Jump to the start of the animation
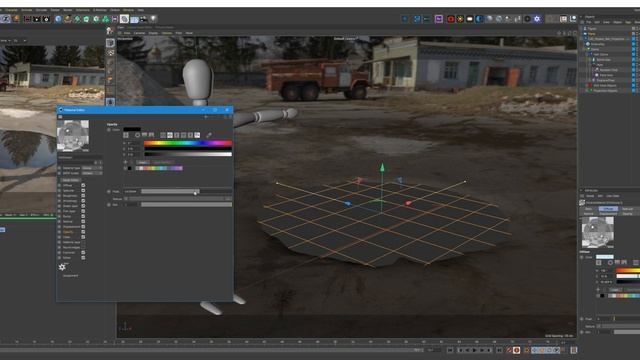640x360 pixels. click(451, 350)
